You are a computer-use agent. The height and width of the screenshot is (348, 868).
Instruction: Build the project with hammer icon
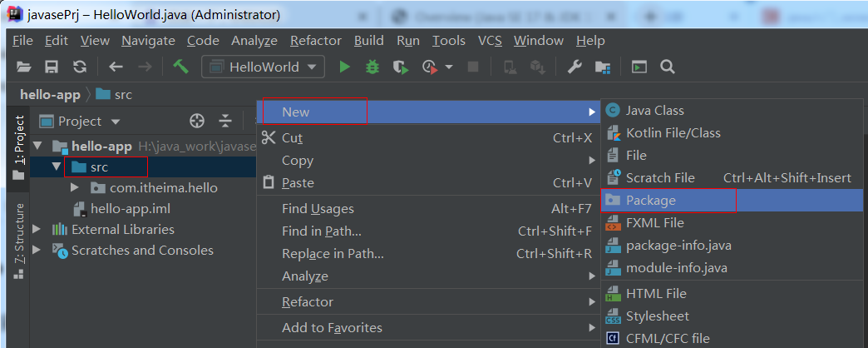[180, 67]
